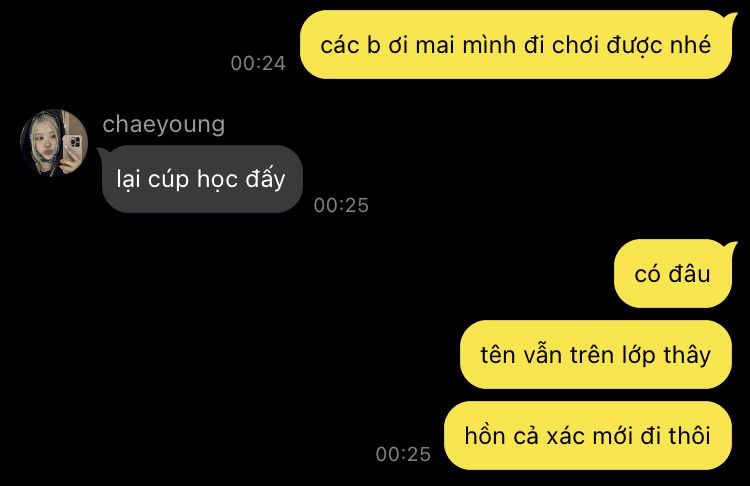750x486 pixels.
Task: Tap the sender name chaeyoung
Action: pyautogui.click(x=164, y=125)
